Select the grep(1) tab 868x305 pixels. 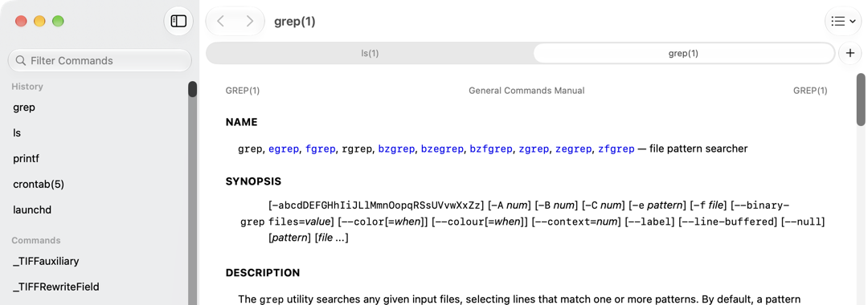(683, 53)
